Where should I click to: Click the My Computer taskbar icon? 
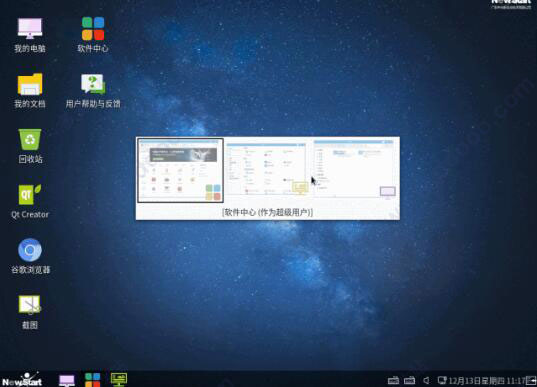67,380
